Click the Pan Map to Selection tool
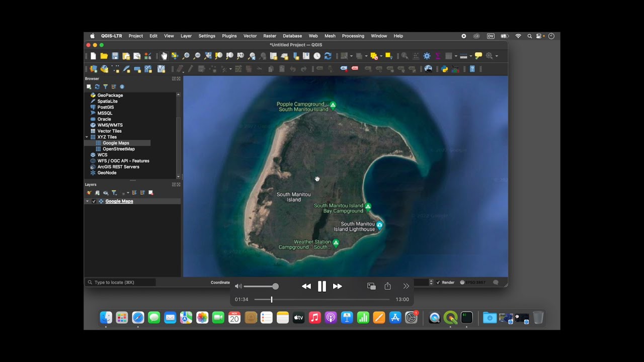The height and width of the screenshot is (362, 644). pyautogui.click(x=175, y=56)
